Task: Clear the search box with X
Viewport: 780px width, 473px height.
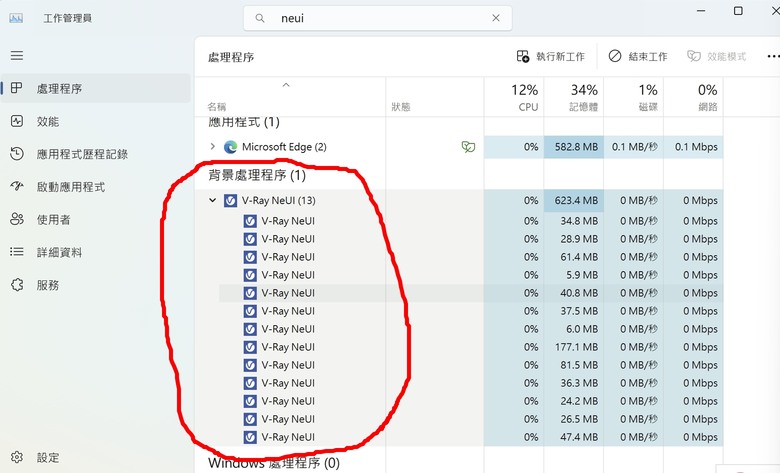Action: pyautogui.click(x=496, y=18)
